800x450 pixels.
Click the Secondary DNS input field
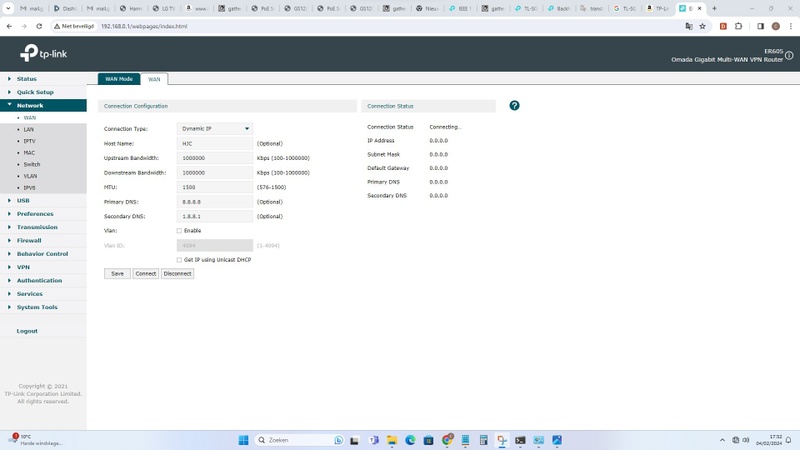click(x=215, y=216)
